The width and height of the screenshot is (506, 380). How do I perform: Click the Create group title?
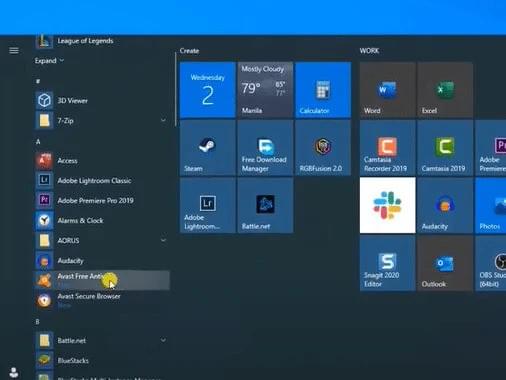click(x=189, y=51)
